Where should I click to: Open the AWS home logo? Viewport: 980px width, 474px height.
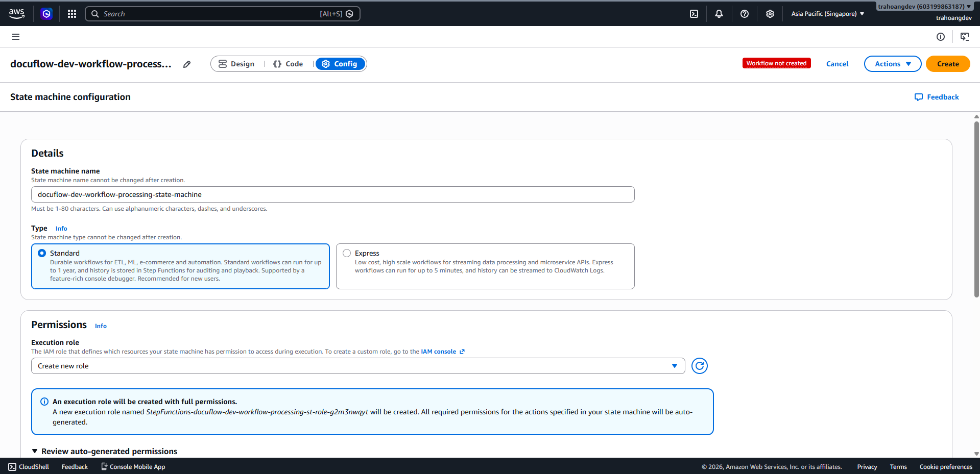pos(16,14)
